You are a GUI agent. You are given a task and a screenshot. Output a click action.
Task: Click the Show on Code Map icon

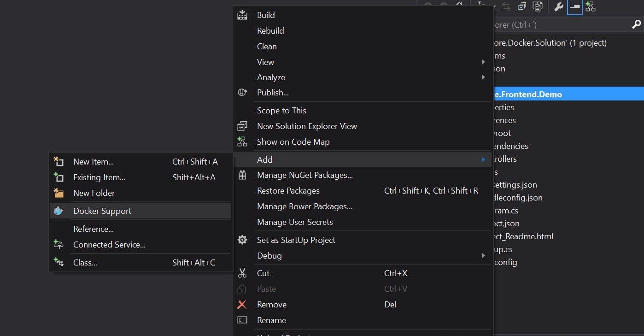coord(242,142)
